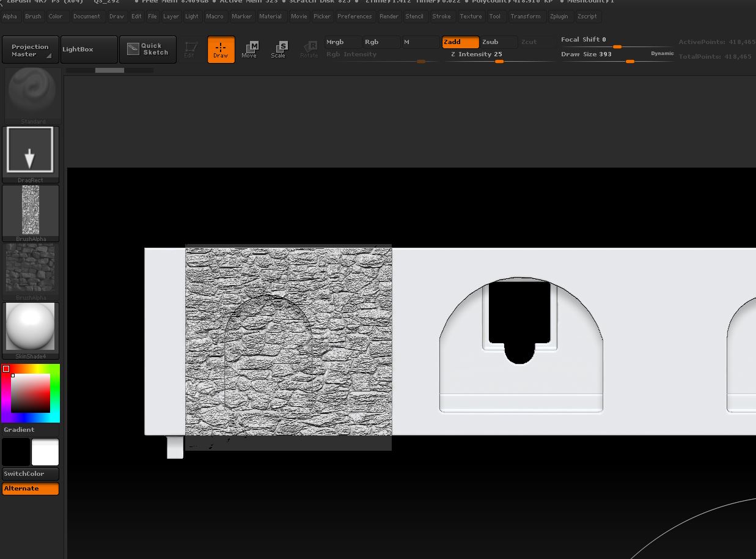Image resolution: width=756 pixels, height=559 pixels.
Task: Open the LightBox browser
Action: (x=89, y=50)
